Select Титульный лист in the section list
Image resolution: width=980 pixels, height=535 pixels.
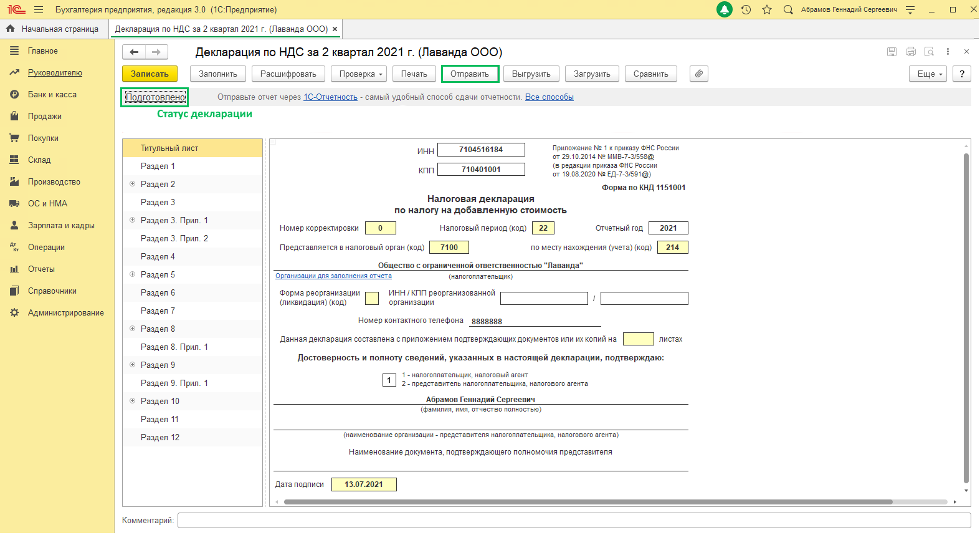[193, 148]
